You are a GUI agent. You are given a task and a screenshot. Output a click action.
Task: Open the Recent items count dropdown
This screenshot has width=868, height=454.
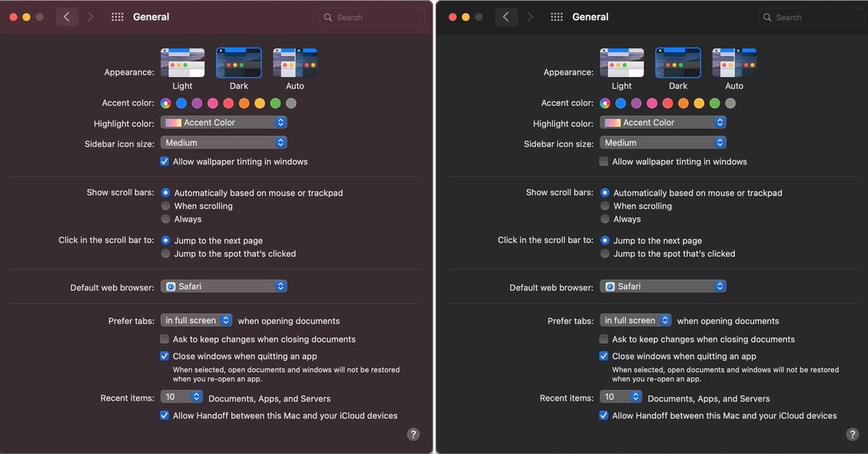pos(181,396)
